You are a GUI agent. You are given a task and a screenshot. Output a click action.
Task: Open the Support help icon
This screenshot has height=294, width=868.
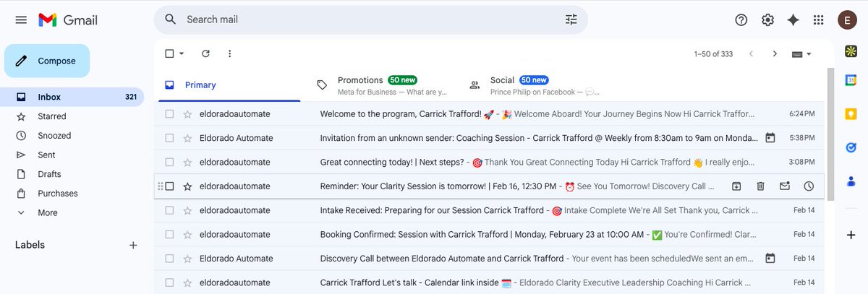(741, 20)
